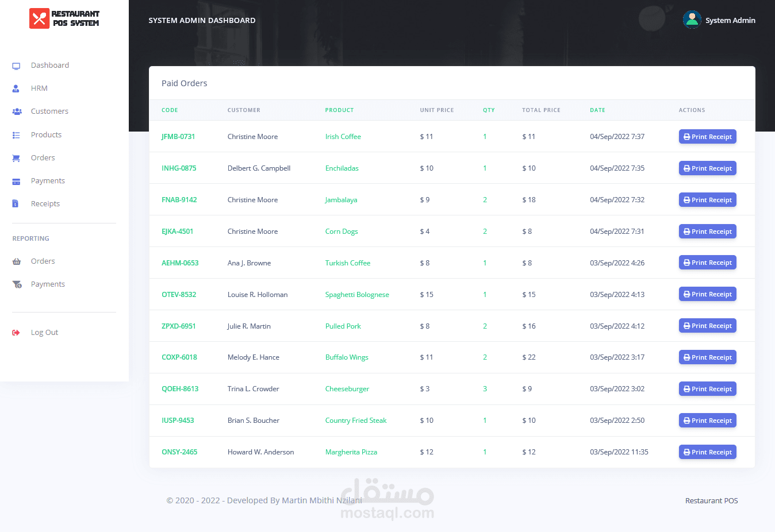This screenshot has height=532, width=775.
Task: Click the date 03/Sep/2022 11:35
Action: 619,452
